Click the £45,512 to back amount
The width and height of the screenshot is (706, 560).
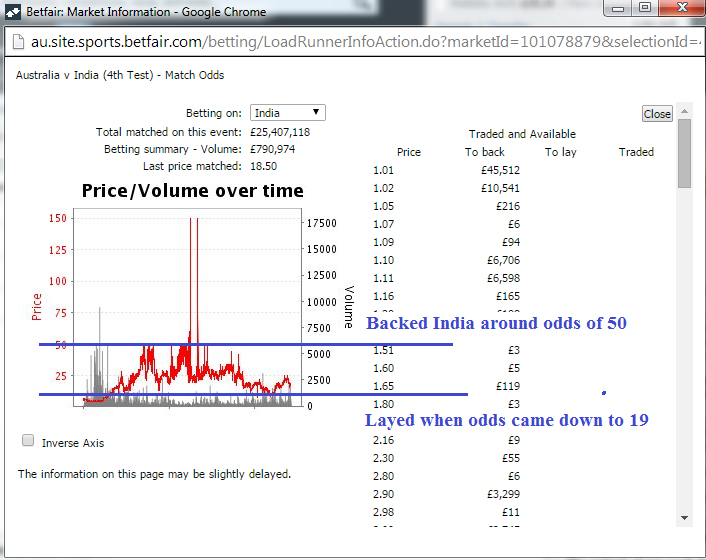coord(500,170)
